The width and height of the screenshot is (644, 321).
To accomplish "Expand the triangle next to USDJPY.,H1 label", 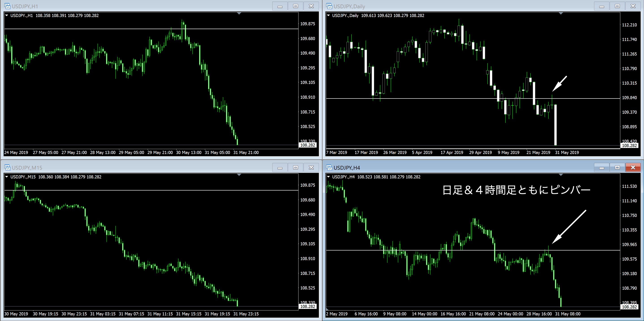I will click(x=7, y=15).
